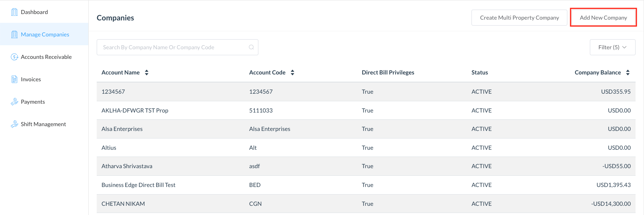644x215 pixels.
Task: Go to Invoices in sidebar
Action: click(x=31, y=79)
